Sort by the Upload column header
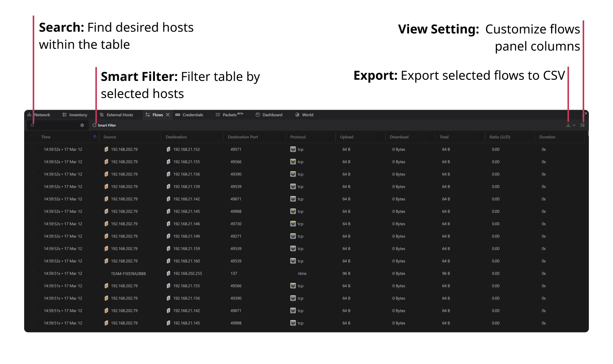Screen dimensions: 613x364 pos(346,137)
